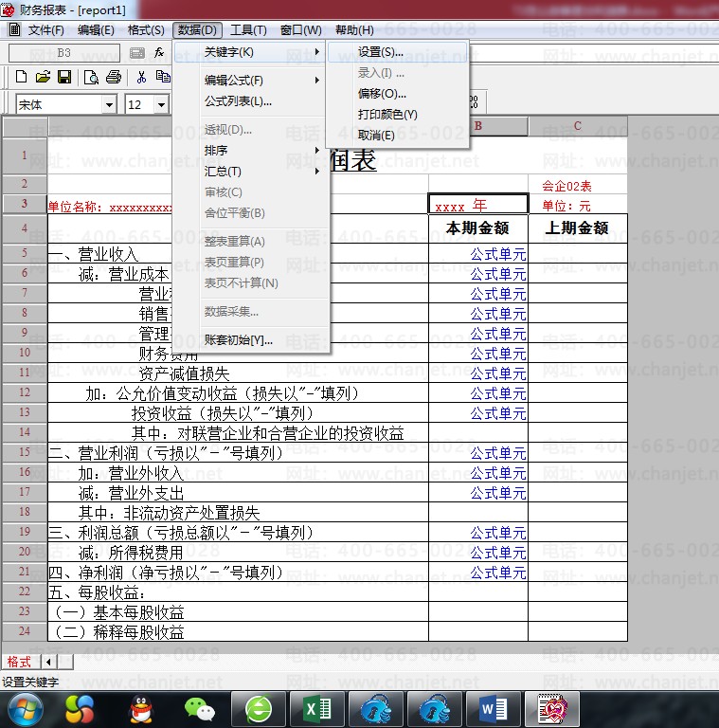The height and width of the screenshot is (728, 719).
Task: Click the Open folder icon
Action: pos(43,77)
